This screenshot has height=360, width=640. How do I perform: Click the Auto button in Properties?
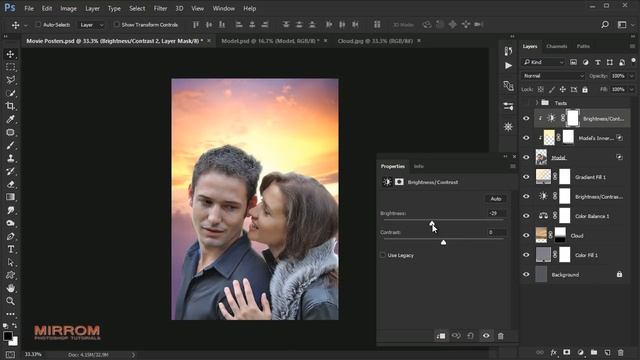tap(496, 199)
